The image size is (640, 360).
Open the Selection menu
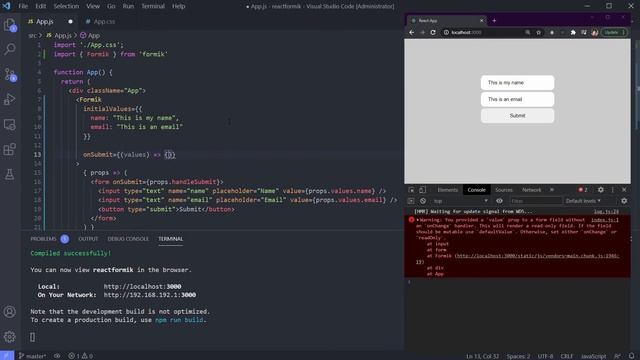click(x=66, y=6)
